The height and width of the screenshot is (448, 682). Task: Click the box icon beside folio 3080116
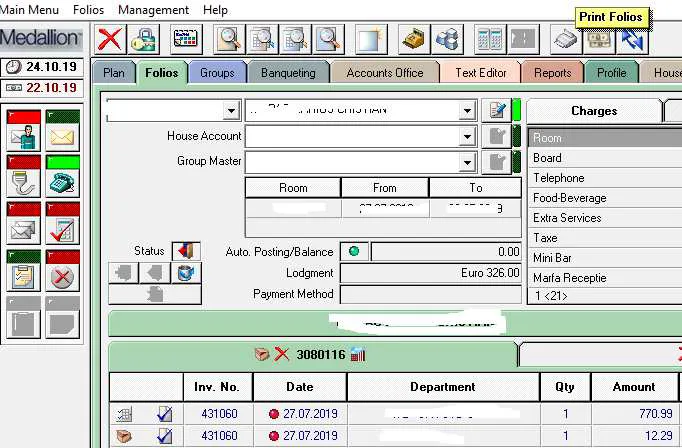point(262,354)
